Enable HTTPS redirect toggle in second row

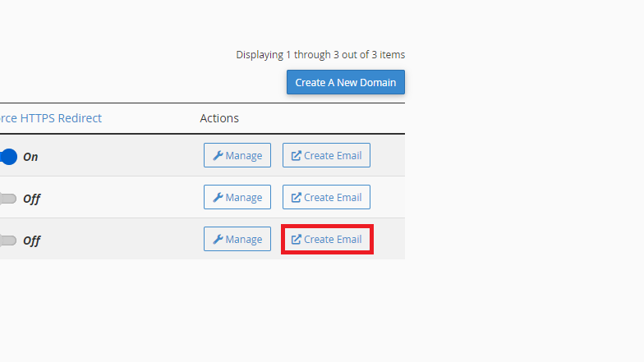pos(8,199)
